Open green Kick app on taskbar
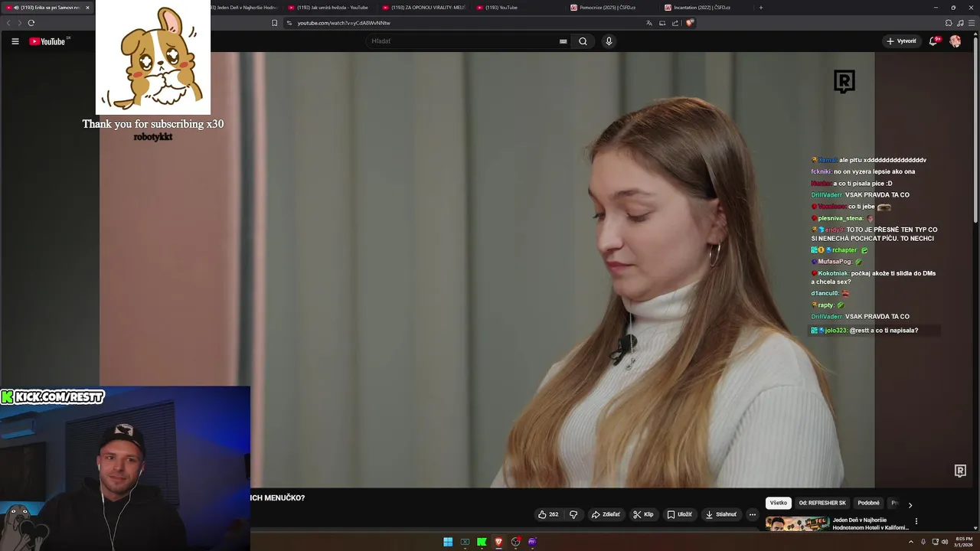Image resolution: width=980 pixels, height=551 pixels. point(482,542)
